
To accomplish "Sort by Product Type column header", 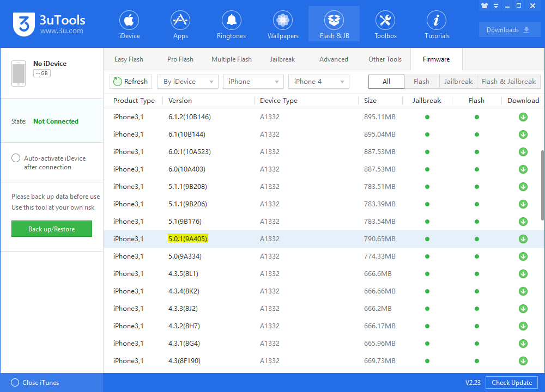I will [x=134, y=101].
